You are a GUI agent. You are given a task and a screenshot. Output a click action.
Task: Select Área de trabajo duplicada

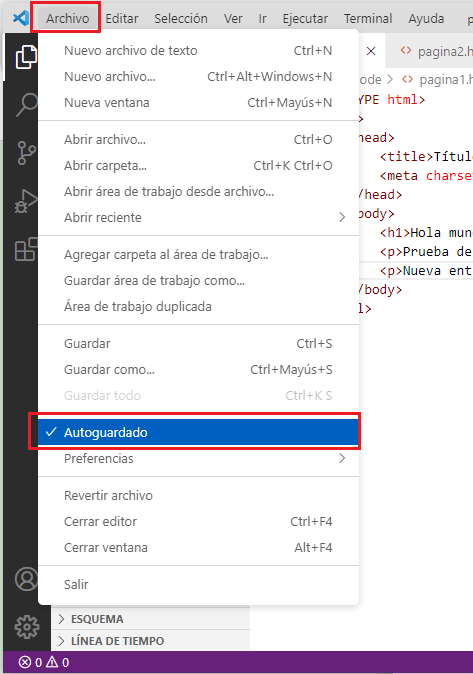(x=198, y=306)
